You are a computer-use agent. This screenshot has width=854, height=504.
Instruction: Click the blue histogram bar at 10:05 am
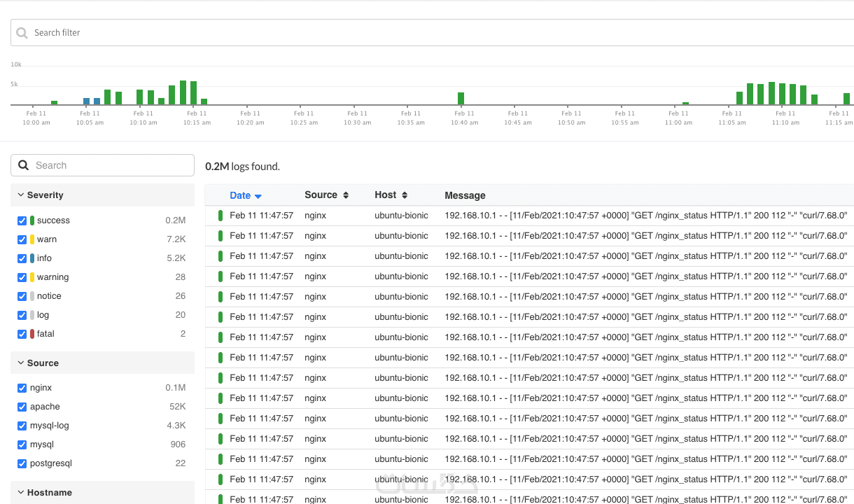[87, 101]
